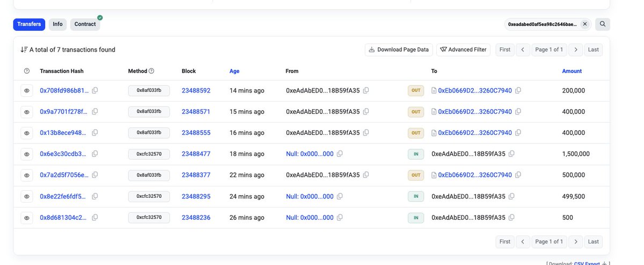This screenshot has width=644, height=265.
Task: Click the bottom previous page chevron
Action: (x=523, y=242)
